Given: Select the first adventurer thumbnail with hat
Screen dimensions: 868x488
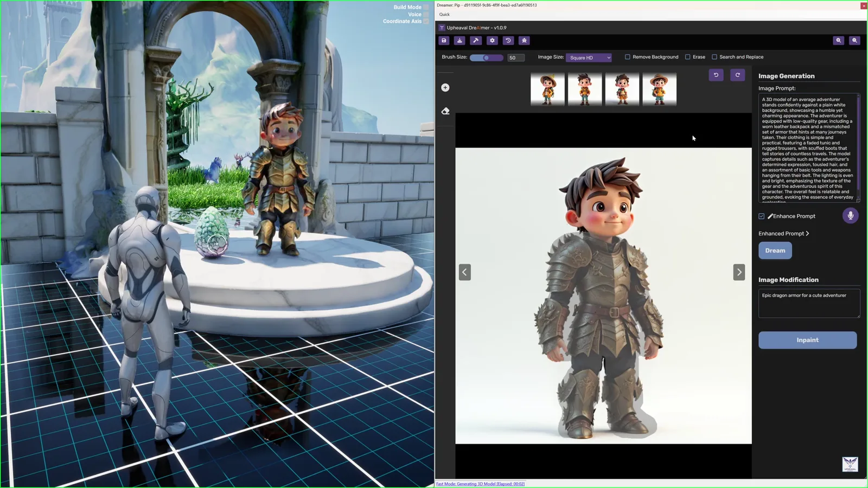Looking at the screenshot, I should point(547,89).
